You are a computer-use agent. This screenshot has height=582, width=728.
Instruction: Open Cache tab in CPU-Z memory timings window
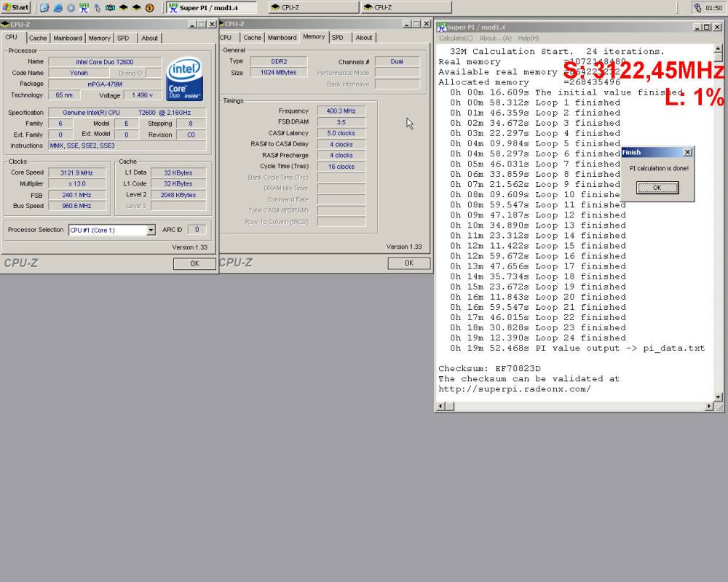(252, 38)
